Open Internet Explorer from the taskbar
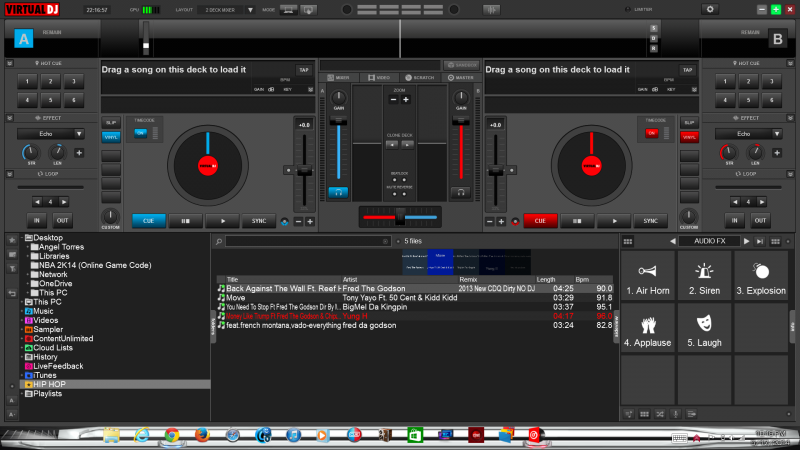800x450 pixels. tap(141, 435)
